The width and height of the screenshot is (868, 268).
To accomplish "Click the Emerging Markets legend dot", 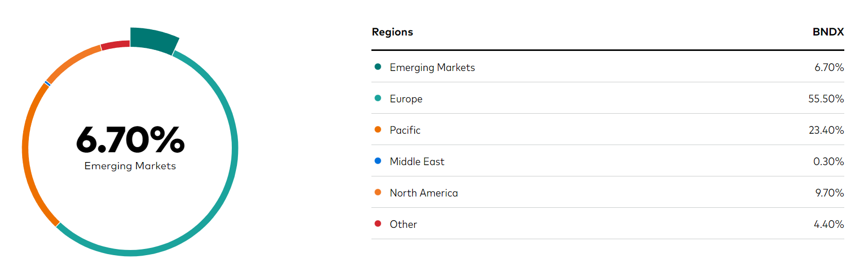I will coord(378,67).
